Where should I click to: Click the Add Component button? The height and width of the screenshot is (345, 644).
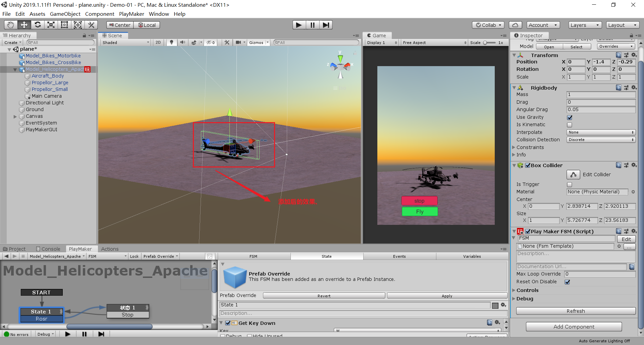574,327
